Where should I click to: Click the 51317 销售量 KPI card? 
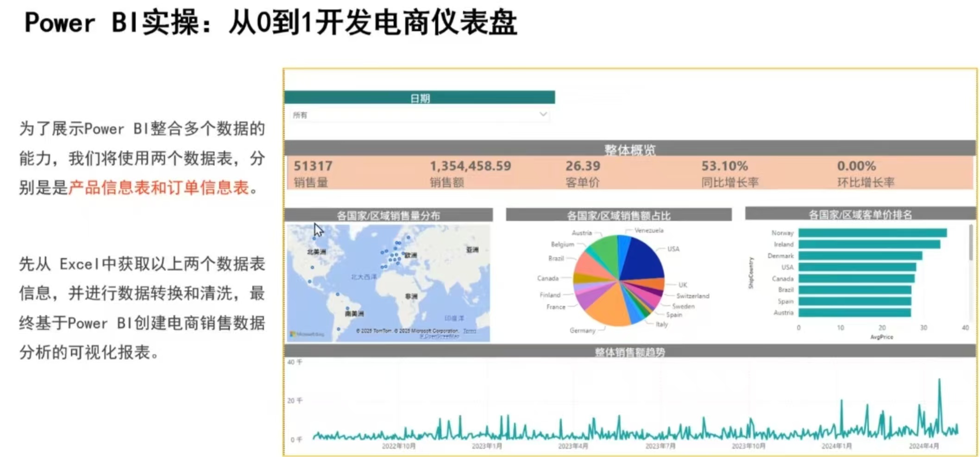(313, 173)
